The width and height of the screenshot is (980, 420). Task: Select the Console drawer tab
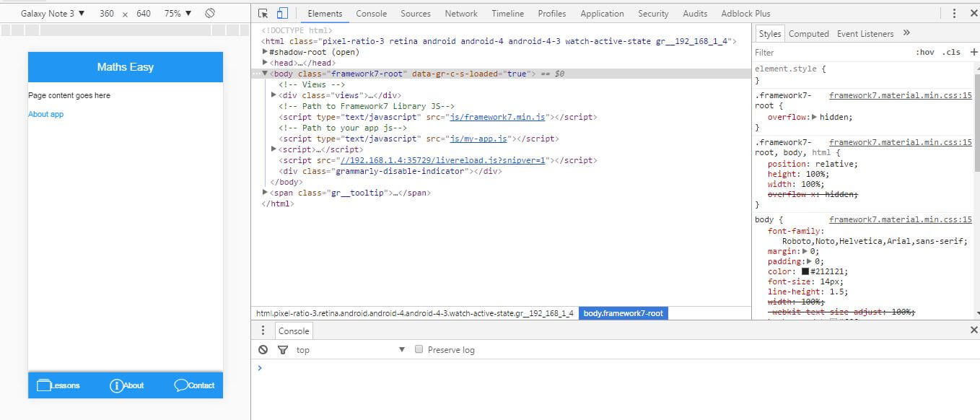click(x=294, y=331)
